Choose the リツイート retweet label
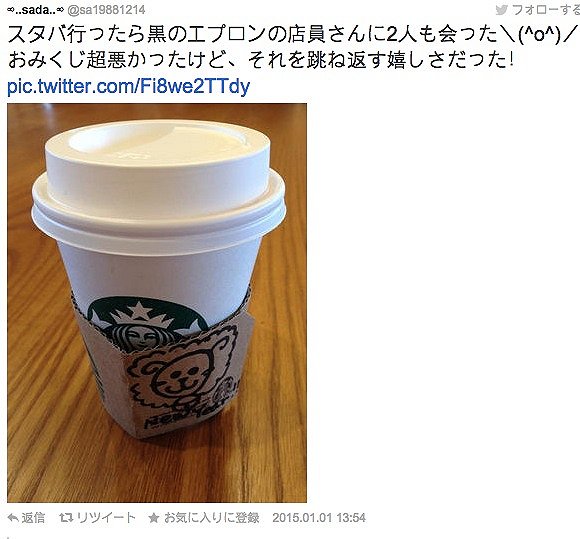The width and height of the screenshot is (580, 539). (x=106, y=518)
